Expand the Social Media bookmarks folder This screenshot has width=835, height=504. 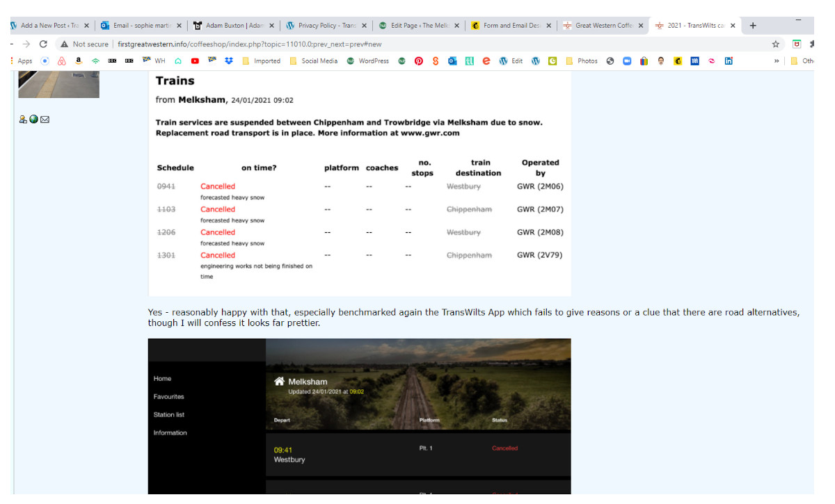[314, 61]
